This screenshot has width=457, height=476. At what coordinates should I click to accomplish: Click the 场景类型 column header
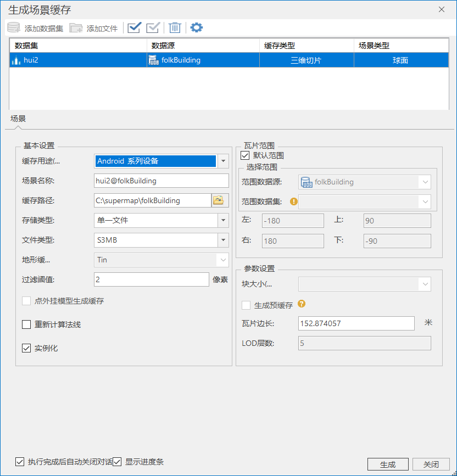pos(401,46)
